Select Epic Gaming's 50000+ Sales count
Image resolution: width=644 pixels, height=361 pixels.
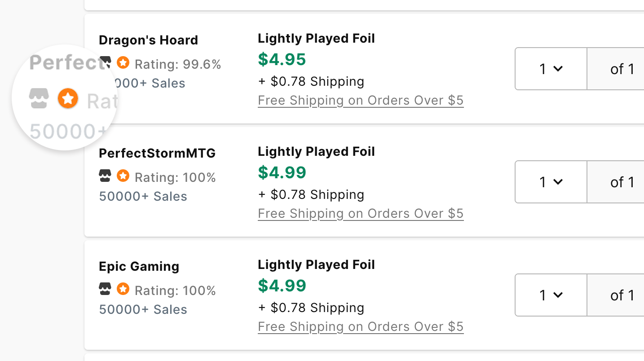pos(143,309)
